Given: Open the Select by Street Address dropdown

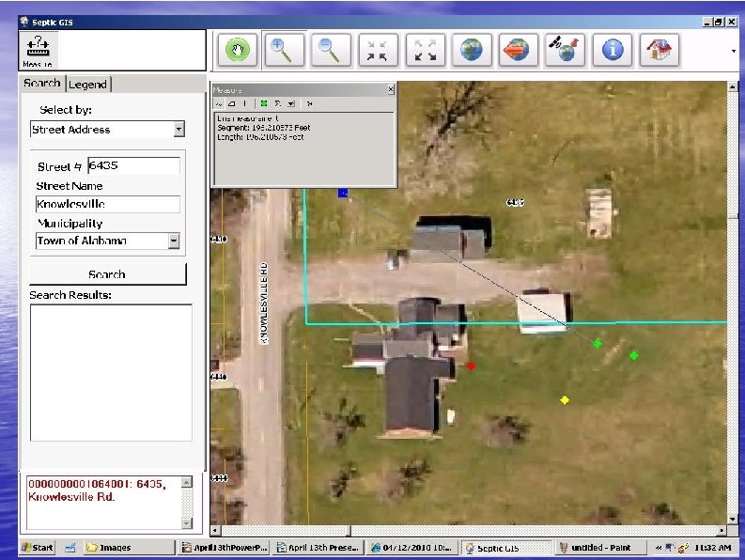Looking at the screenshot, I should (179, 130).
